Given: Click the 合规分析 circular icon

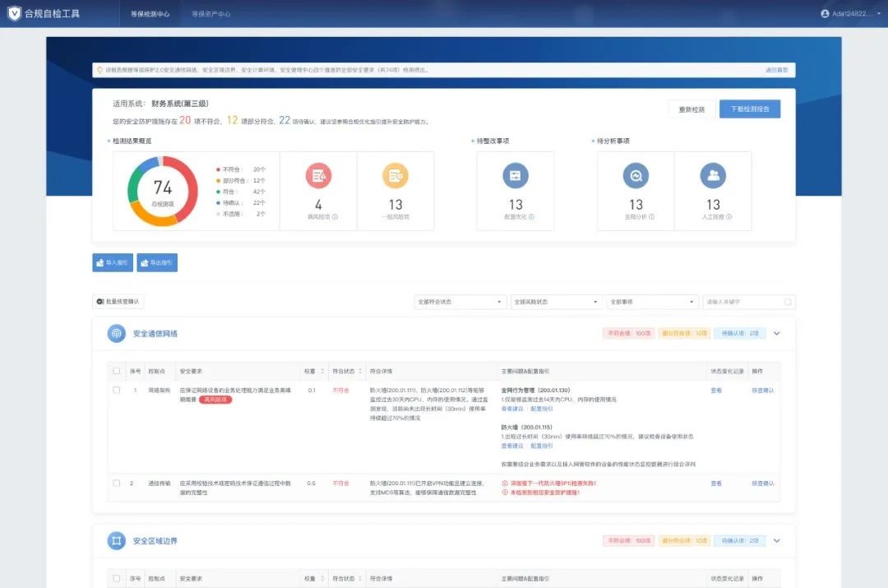Looking at the screenshot, I should coord(635,174).
